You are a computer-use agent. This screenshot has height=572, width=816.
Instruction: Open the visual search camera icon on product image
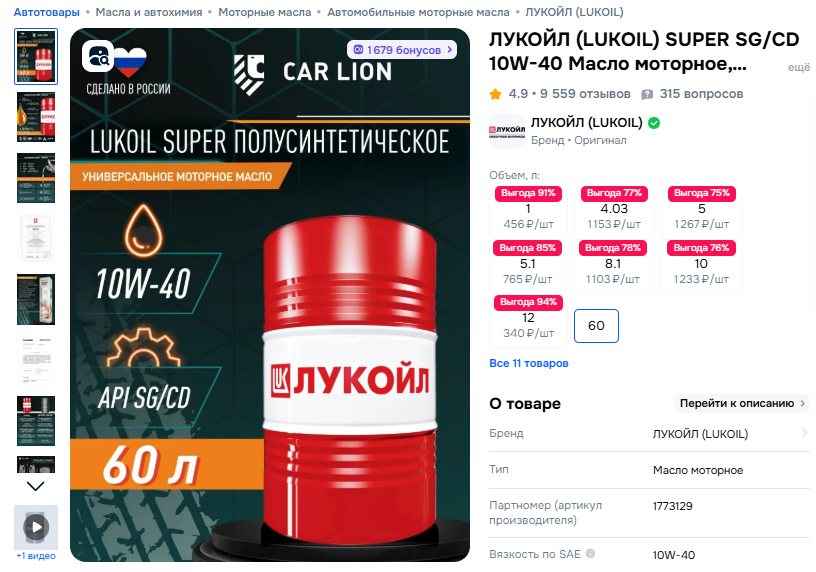98,55
